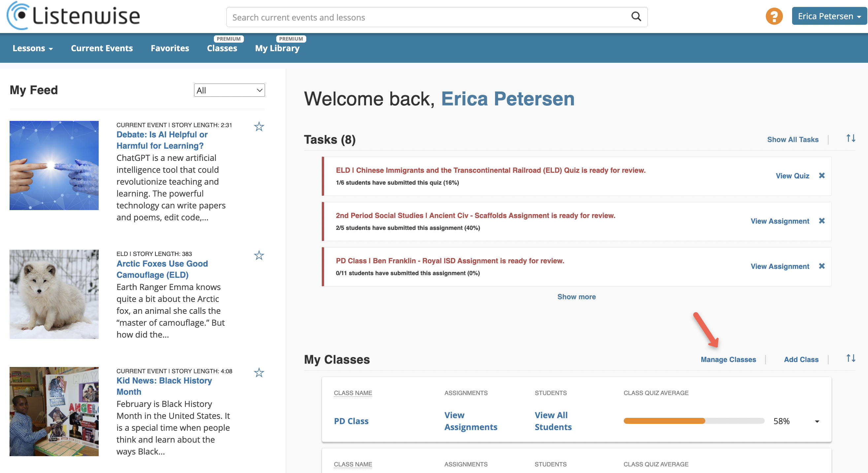Go to the Current Events tab
868x473 pixels.
point(102,48)
